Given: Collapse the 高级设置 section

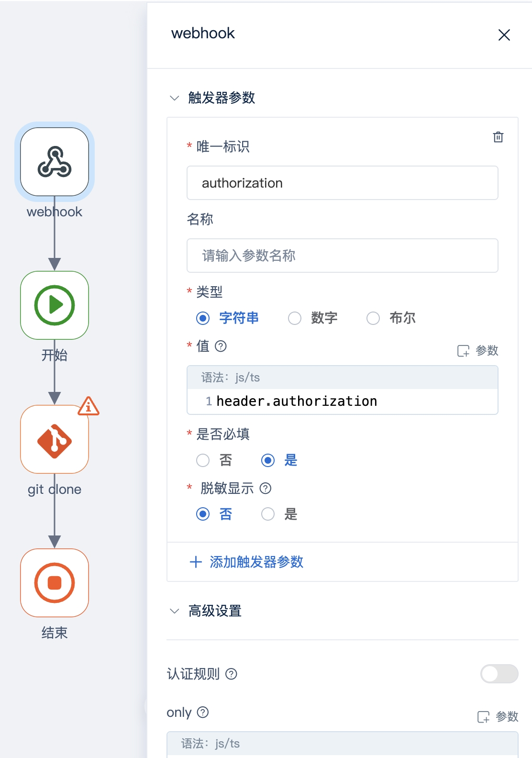Looking at the screenshot, I should (175, 611).
